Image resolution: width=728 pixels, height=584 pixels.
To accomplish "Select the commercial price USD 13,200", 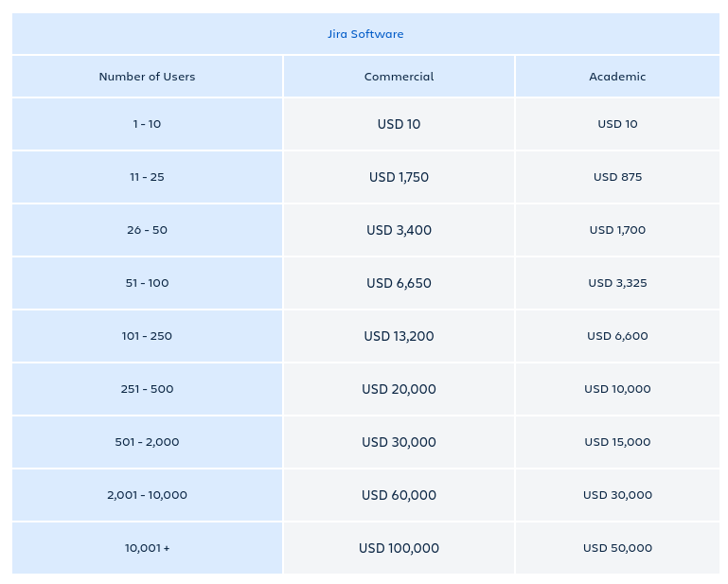I will point(399,336).
